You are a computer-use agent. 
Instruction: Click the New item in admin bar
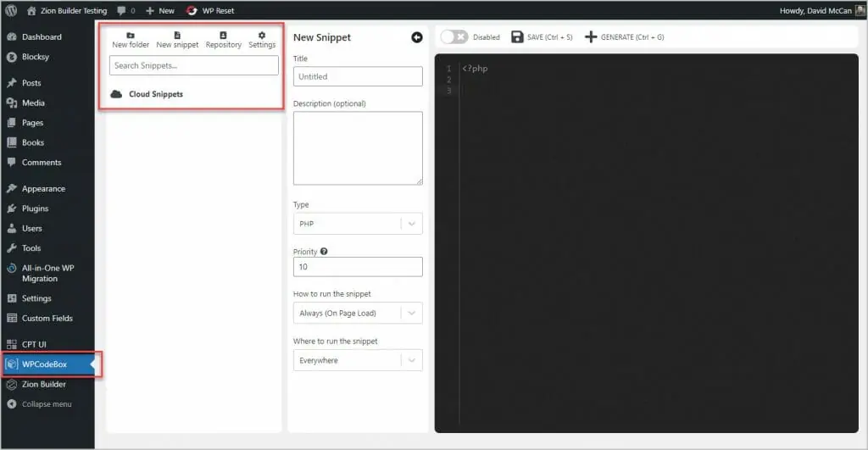(x=160, y=10)
